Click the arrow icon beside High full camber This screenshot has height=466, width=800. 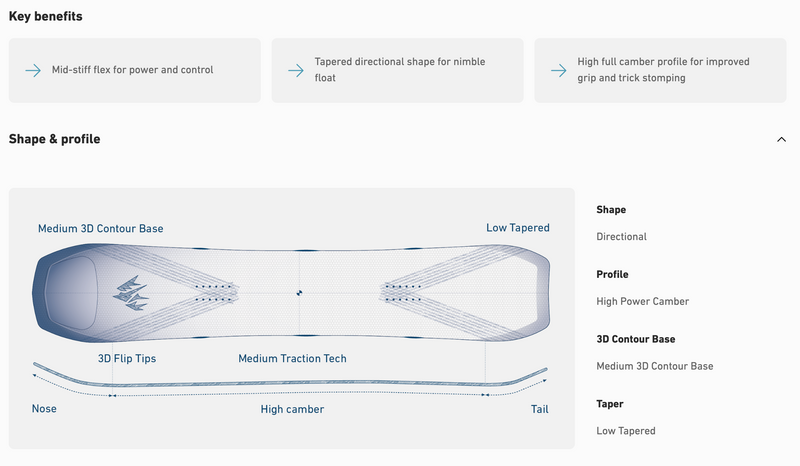(558, 70)
